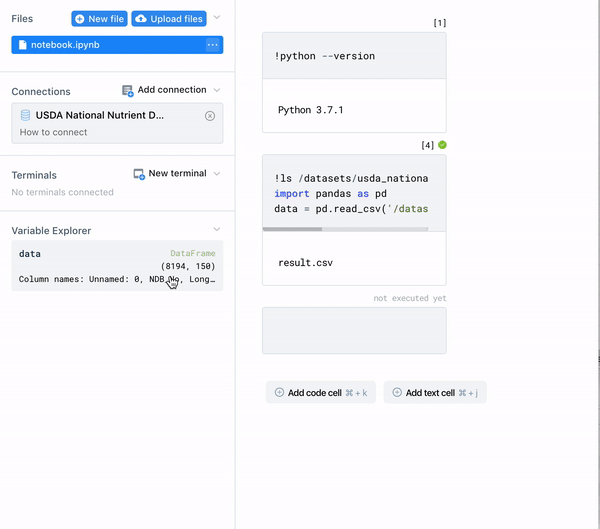Viewport: 600px width, 529px height.
Task: Click the USDA database icon
Action: [x=25, y=115]
